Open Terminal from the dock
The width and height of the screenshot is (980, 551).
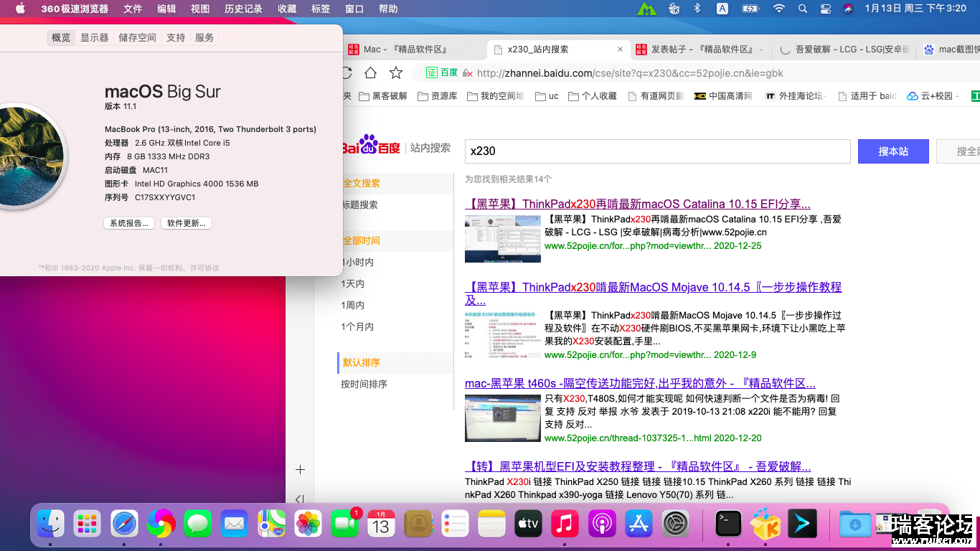coord(728,524)
